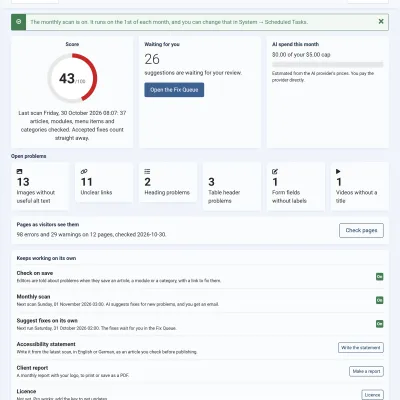Click the AI spend progress bar
The image size is (400, 400).
pyautogui.click(x=327, y=64)
